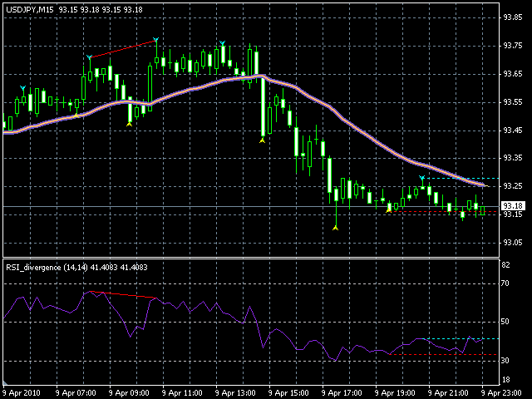The image size is (532, 399).
Task: Click the 9 Apr 15:00 time label
Action: (288, 393)
